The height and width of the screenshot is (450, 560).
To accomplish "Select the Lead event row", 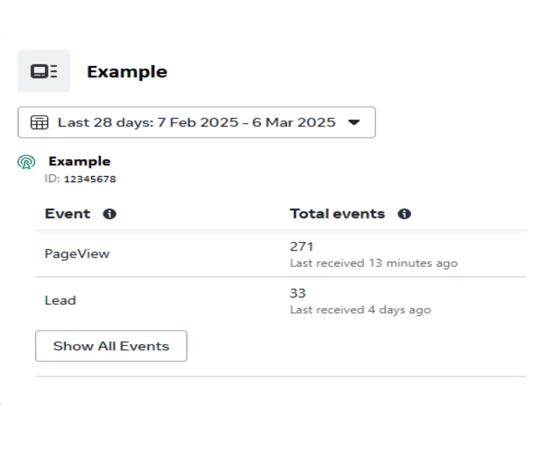I will click(x=280, y=301).
